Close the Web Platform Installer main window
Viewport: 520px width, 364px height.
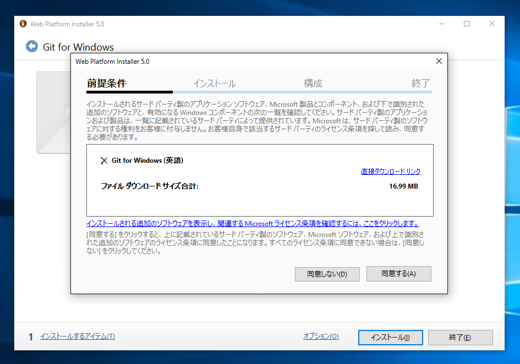click(x=492, y=24)
